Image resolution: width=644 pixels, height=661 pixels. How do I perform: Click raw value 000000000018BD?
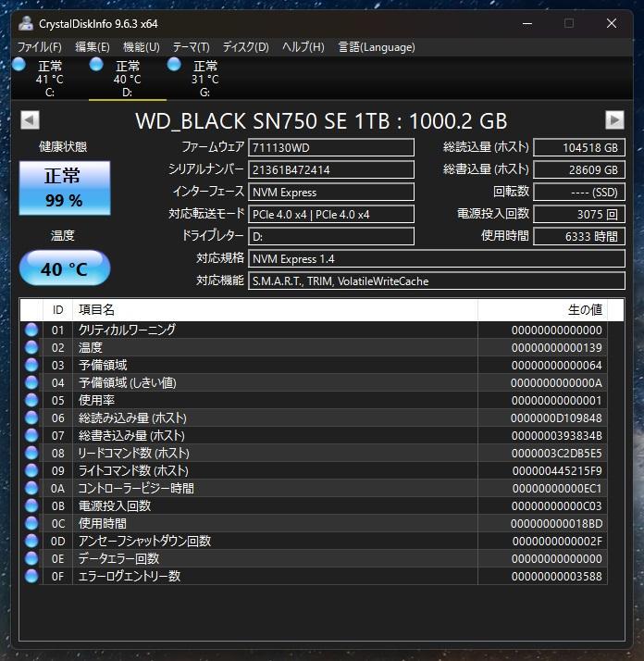556,523
